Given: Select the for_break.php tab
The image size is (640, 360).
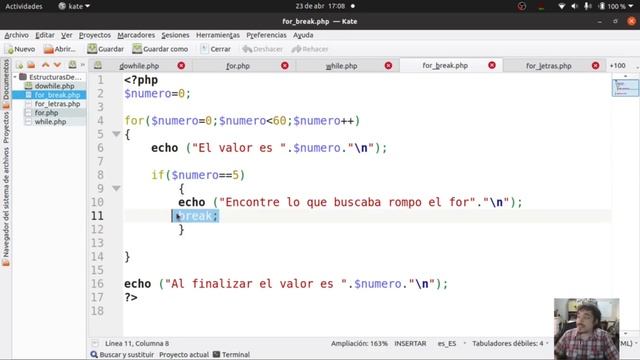Looking at the screenshot, I should [445, 65].
